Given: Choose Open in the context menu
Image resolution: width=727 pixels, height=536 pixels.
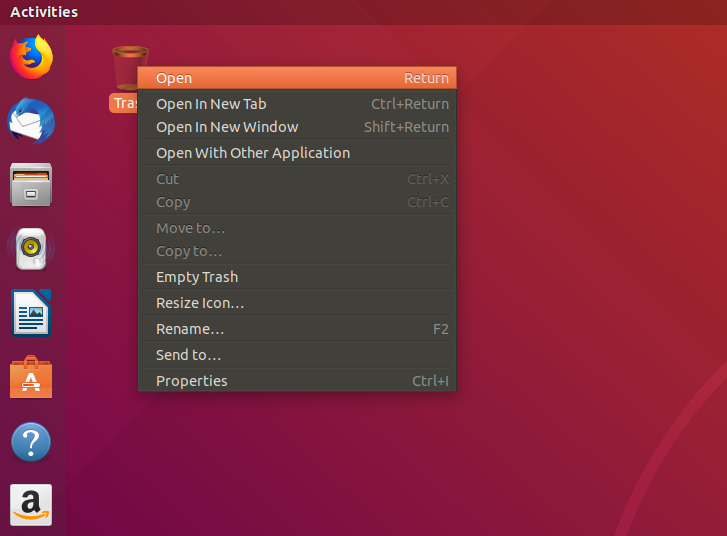Looking at the screenshot, I should (297, 78).
